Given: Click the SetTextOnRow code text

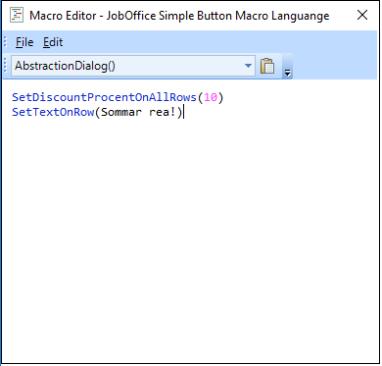Looking at the screenshot, I should [53, 112].
